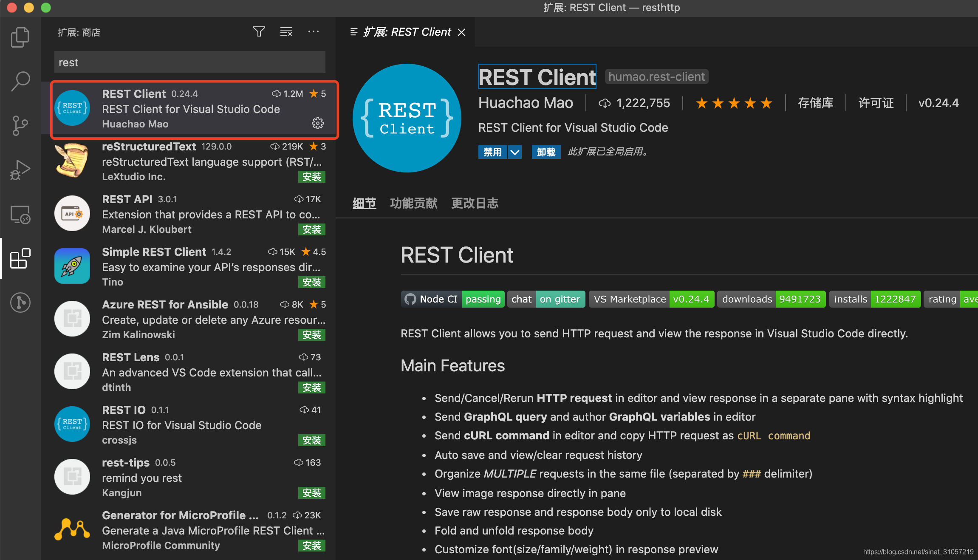The height and width of the screenshot is (560, 978).
Task: Click the 1,222,755 install count
Action: pyautogui.click(x=635, y=103)
